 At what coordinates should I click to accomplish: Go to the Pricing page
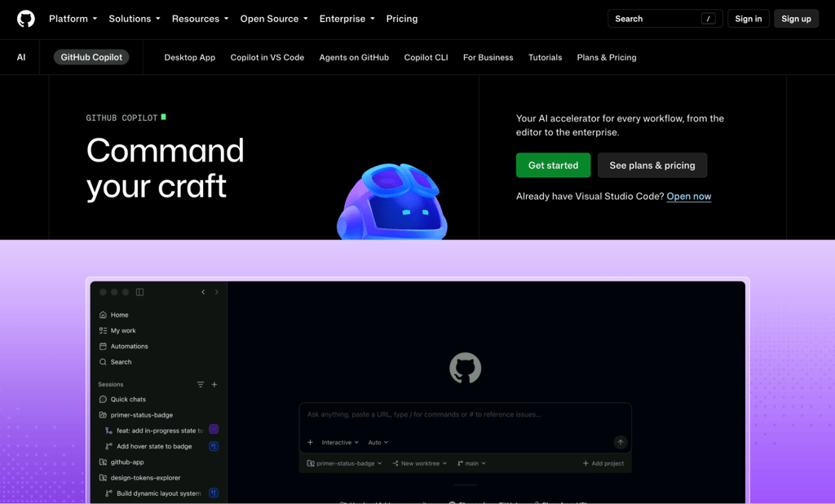tap(401, 19)
